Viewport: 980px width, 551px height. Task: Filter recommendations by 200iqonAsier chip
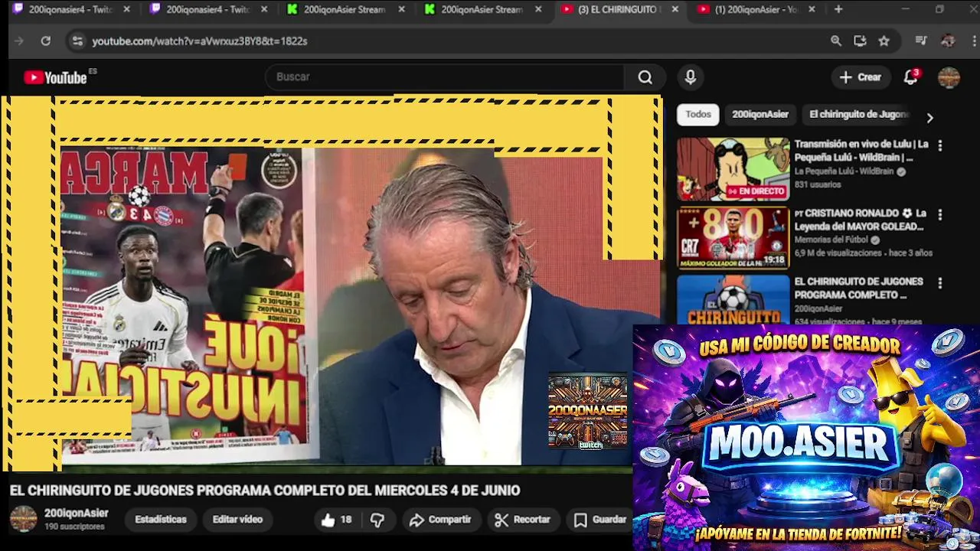coord(760,114)
